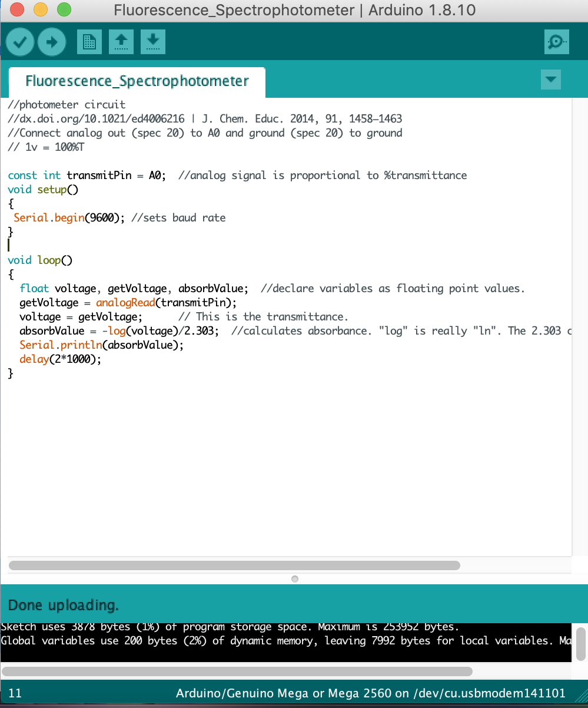Click "float voltage, getVoltage, absorbValue;" declaration

[134, 289]
